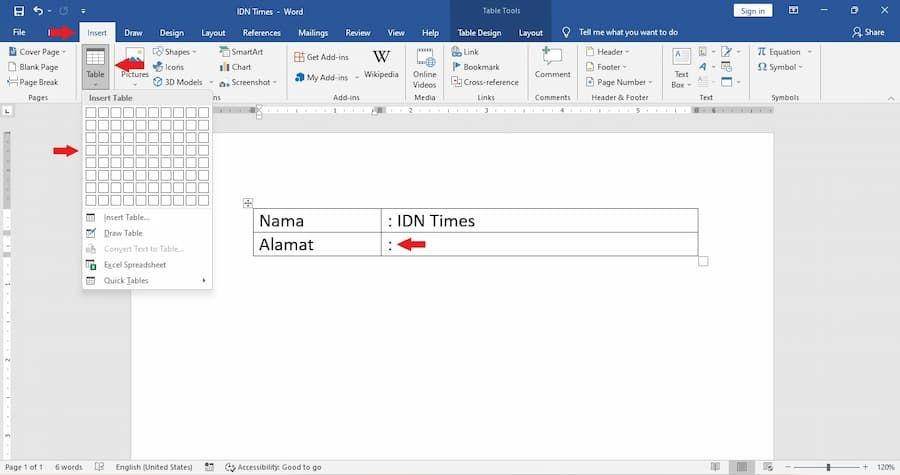Screen dimensions: 900x475
Task: Open Accessibility: Good to go checker
Action: [273, 467]
